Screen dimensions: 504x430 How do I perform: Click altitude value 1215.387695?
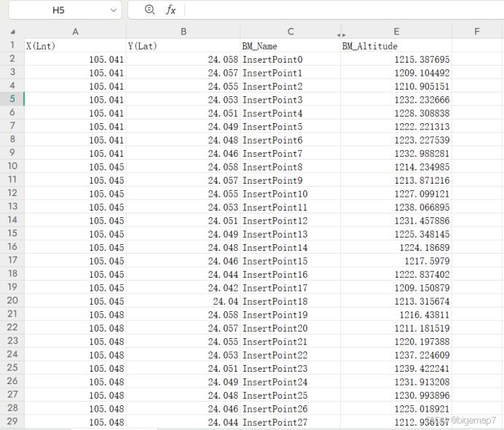click(x=396, y=59)
